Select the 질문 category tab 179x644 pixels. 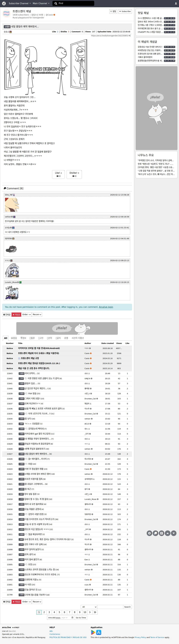coord(32,338)
